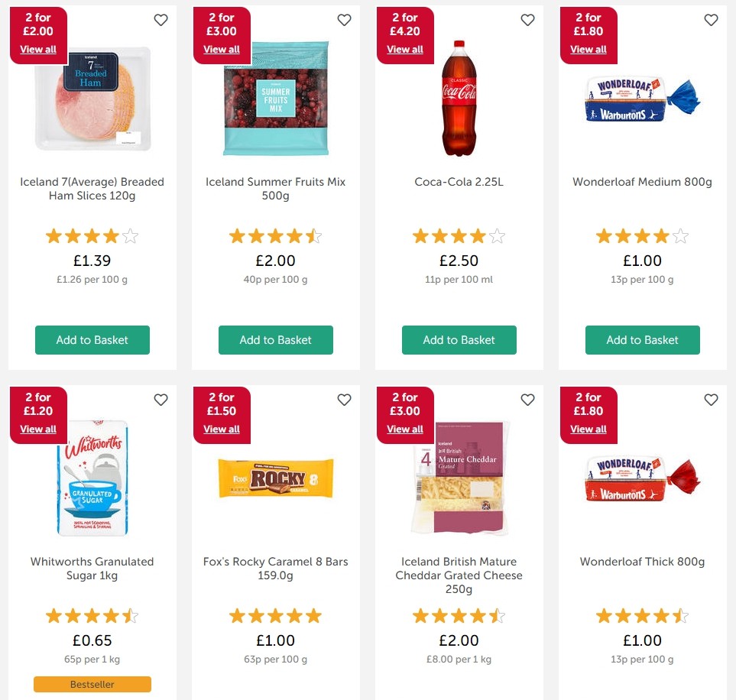The height and width of the screenshot is (700, 736).
Task: Add Coca-Cola 2.25L to basket
Action: tap(459, 340)
